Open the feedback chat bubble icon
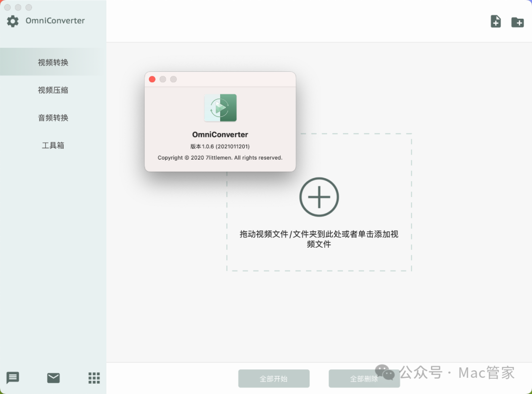 [13, 378]
